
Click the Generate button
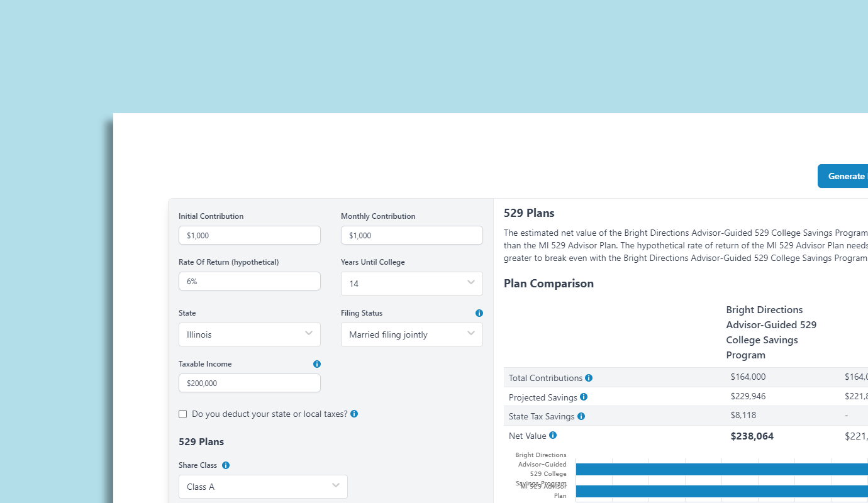pyautogui.click(x=843, y=176)
